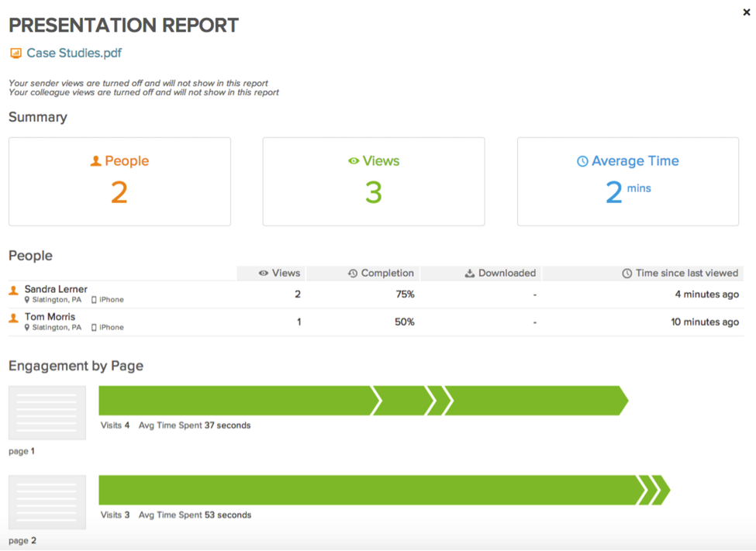756x551 pixels.
Task: Open the page 1 thumbnail
Action: pyautogui.click(x=47, y=412)
